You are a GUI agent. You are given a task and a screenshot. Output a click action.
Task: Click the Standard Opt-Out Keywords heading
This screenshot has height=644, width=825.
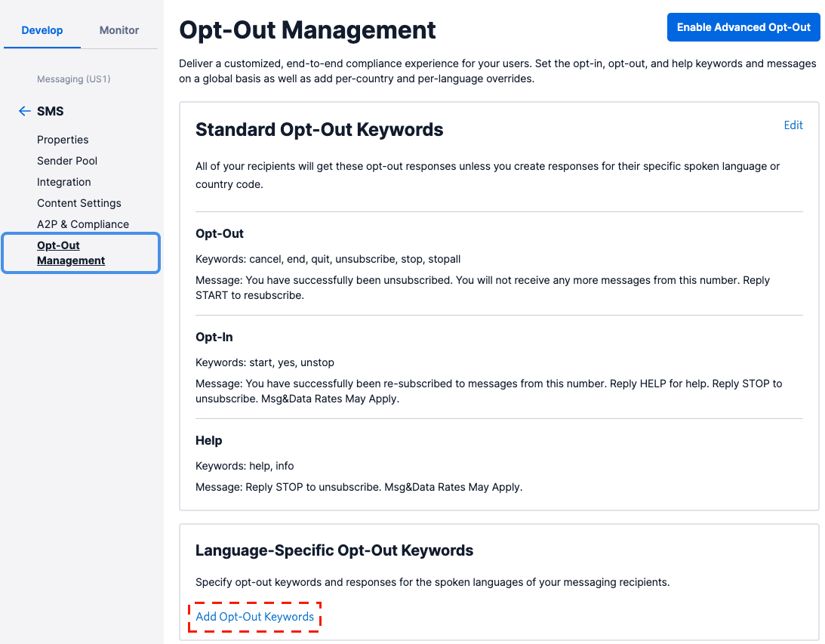click(x=319, y=129)
